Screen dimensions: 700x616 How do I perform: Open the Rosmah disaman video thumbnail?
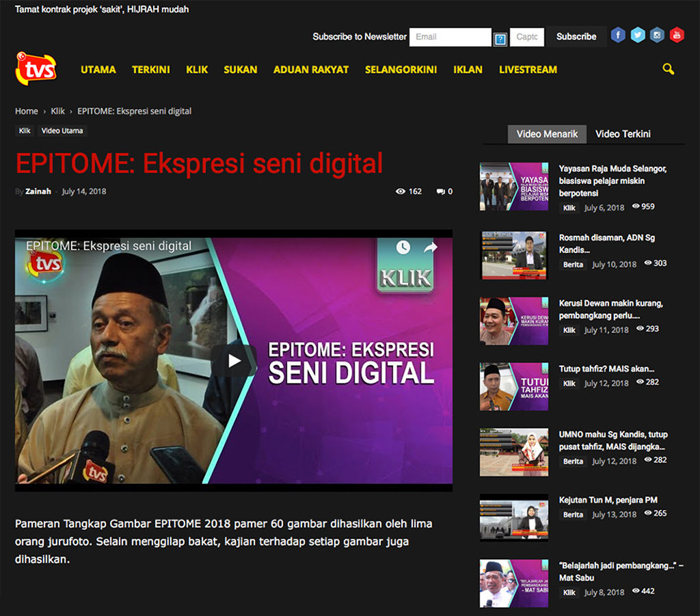514,255
